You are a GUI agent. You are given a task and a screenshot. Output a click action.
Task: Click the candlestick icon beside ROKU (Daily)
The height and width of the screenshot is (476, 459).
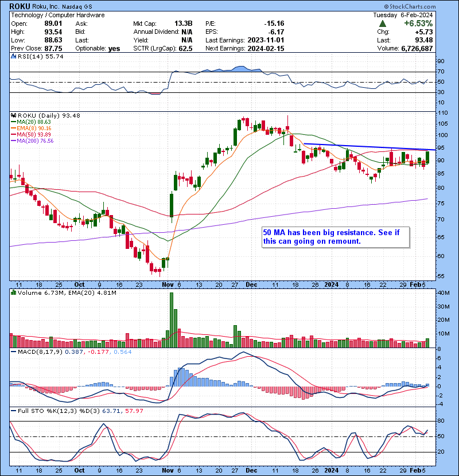[x=13, y=115]
